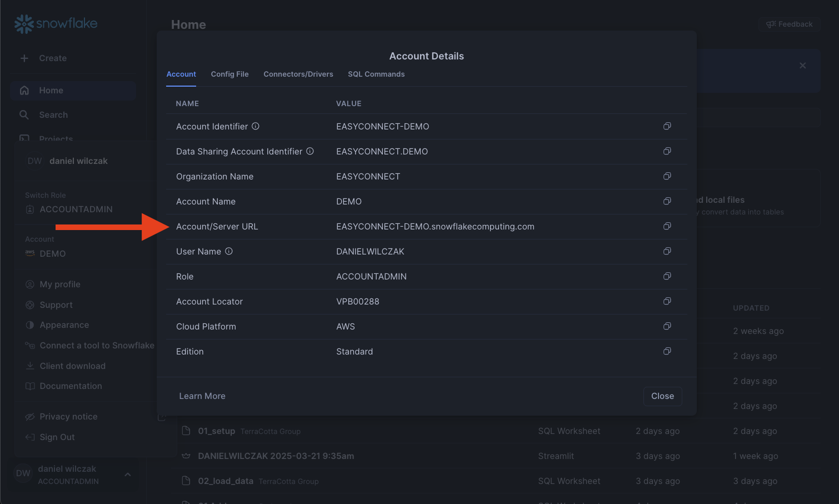This screenshot has height=504, width=839.
Task: Copy the Cloud Platform value
Action: click(x=667, y=326)
